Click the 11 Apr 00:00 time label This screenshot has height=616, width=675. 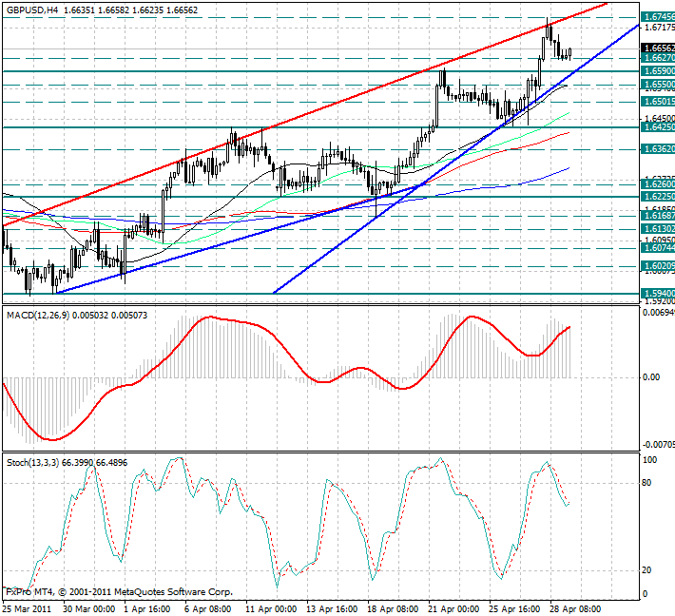click(x=271, y=609)
